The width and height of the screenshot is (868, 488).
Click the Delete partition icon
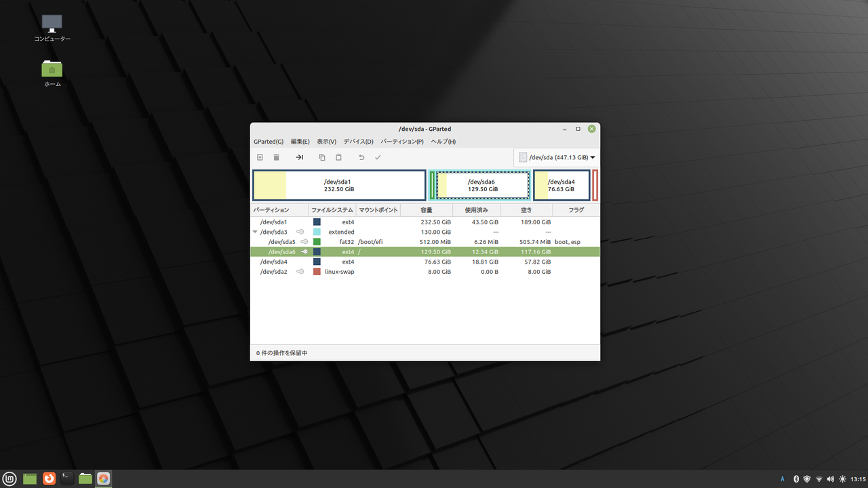pyautogui.click(x=276, y=157)
